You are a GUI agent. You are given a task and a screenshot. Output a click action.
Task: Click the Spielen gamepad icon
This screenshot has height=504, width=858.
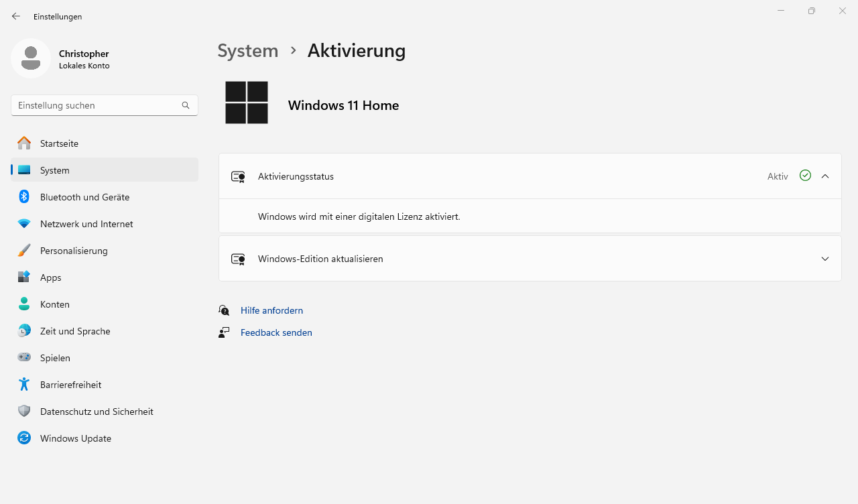24,358
